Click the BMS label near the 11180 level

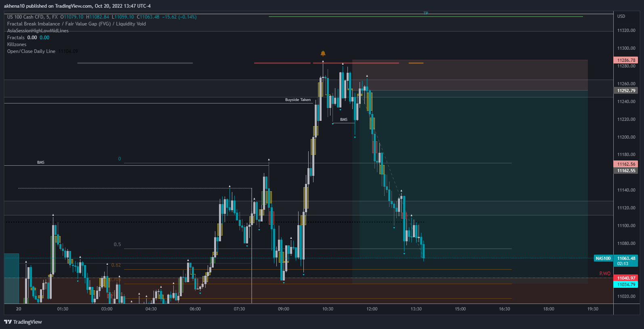(41, 162)
